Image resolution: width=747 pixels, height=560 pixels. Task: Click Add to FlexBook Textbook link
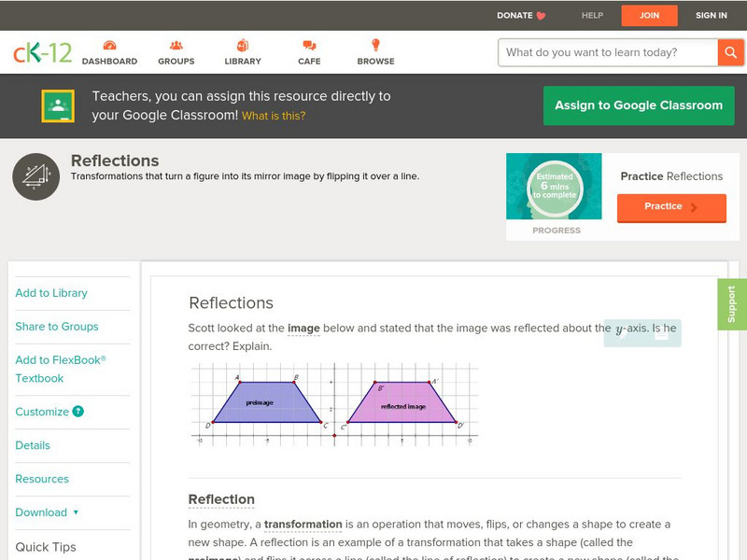click(61, 369)
